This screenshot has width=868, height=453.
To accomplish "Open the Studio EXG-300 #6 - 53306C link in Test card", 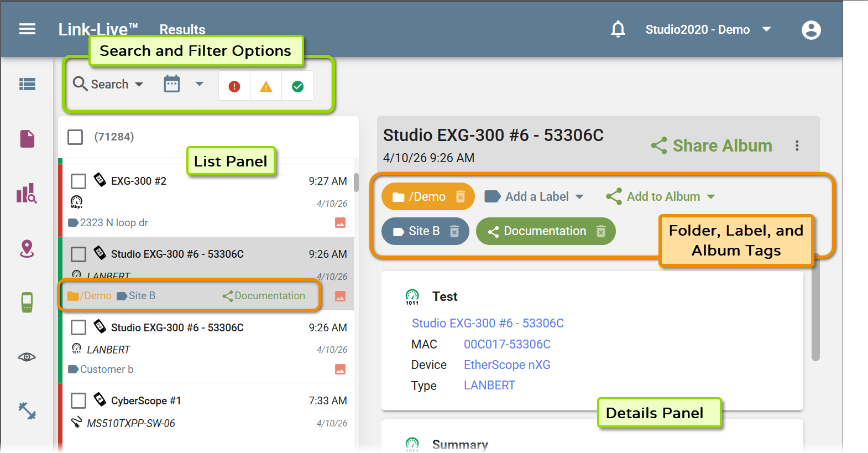I will tap(488, 323).
